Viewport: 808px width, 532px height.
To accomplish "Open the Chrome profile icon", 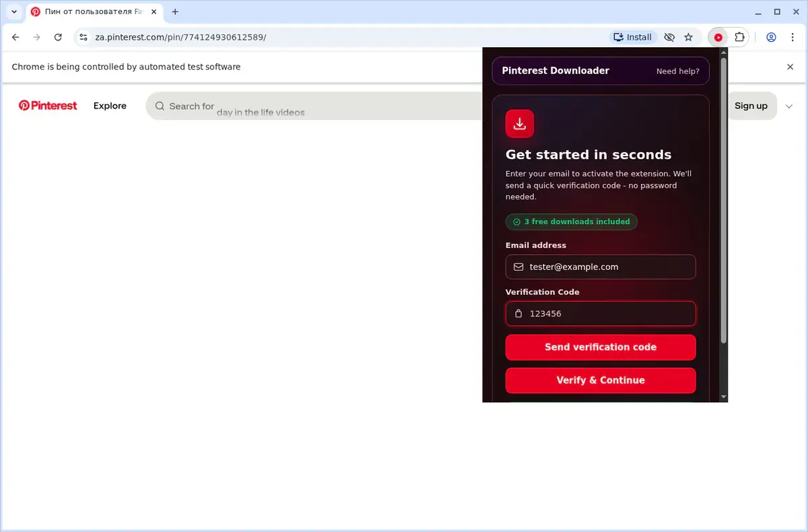I will (x=772, y=38).
